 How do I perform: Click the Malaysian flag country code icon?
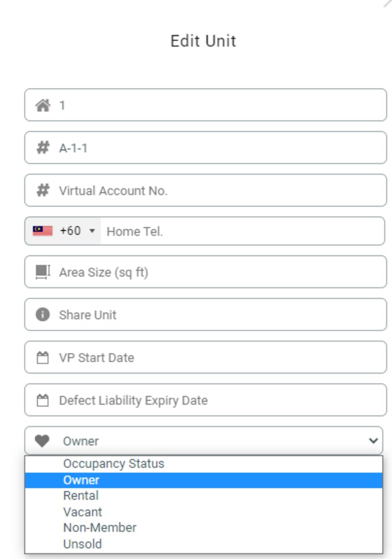pyautogui.click(x=42, y=231)
